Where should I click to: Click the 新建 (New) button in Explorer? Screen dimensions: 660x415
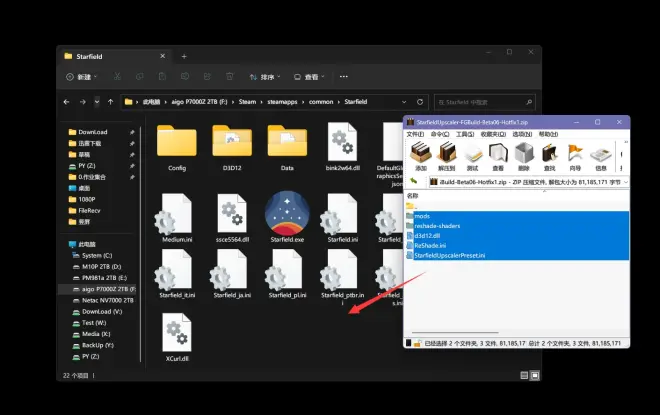click(82, 77)
